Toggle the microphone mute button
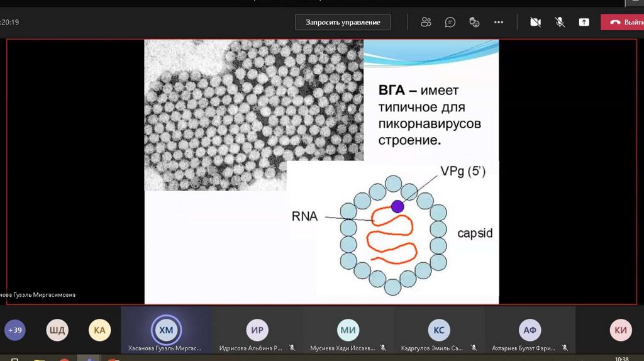This screenshot has height=361, width=644. 559,22
